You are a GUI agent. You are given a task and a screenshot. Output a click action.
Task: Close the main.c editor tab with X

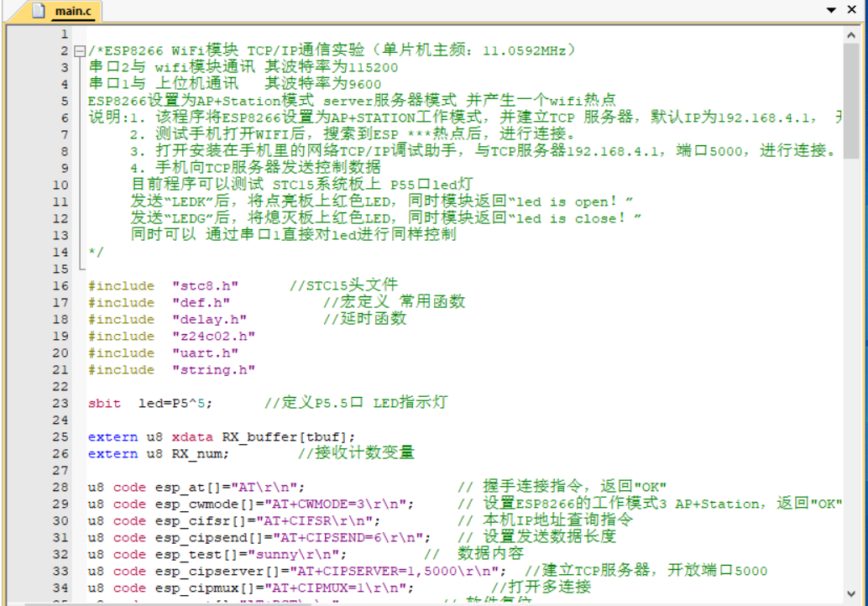(x=852, y=9)
